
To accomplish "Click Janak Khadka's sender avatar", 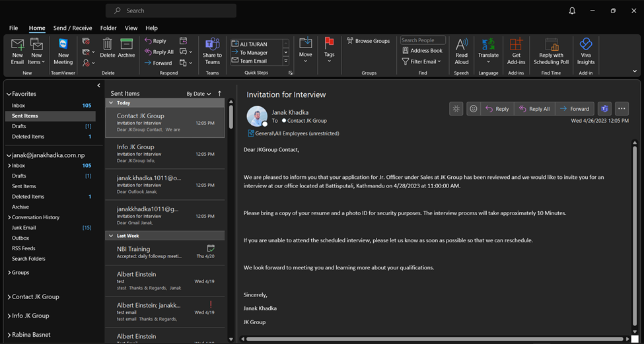I will pyautogui.click(x=257, y=116).
